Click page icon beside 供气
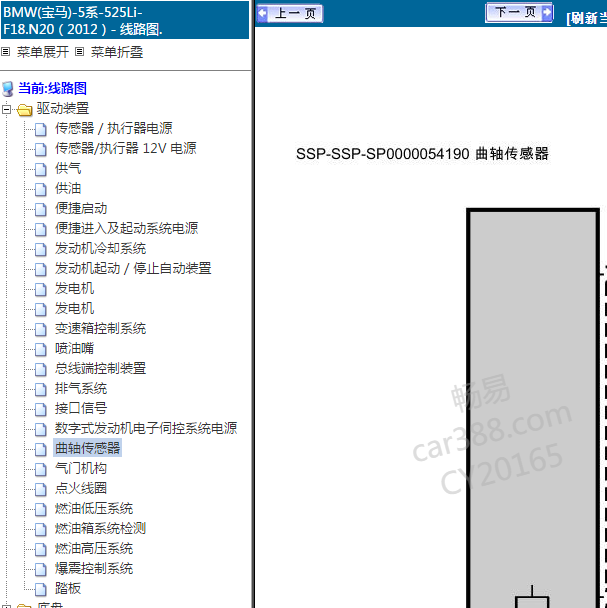Image resolution: width=607 pixels, height=608 pixels. pos(40,169)
